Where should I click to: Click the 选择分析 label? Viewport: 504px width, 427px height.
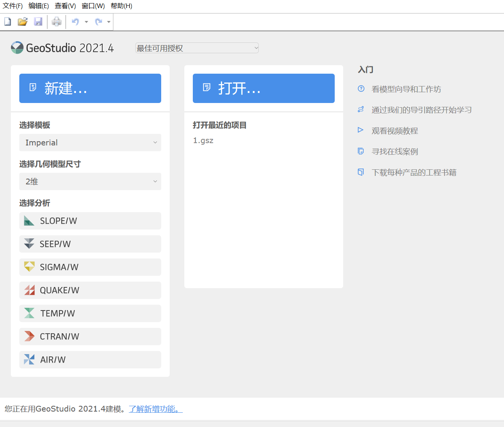click(35, 203)
